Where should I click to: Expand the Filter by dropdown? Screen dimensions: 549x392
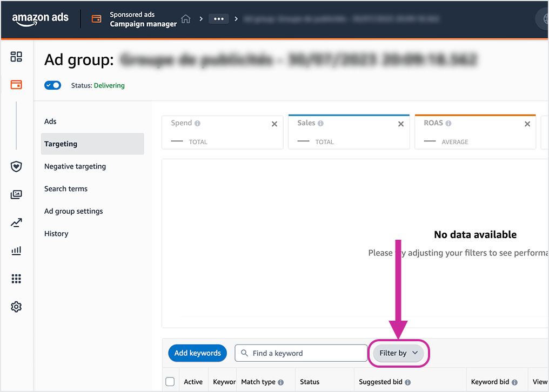point(399,353)
